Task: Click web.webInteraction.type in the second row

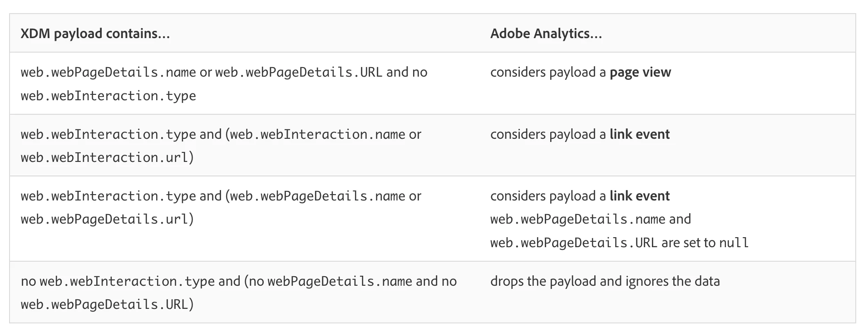Action: point(108,134)
